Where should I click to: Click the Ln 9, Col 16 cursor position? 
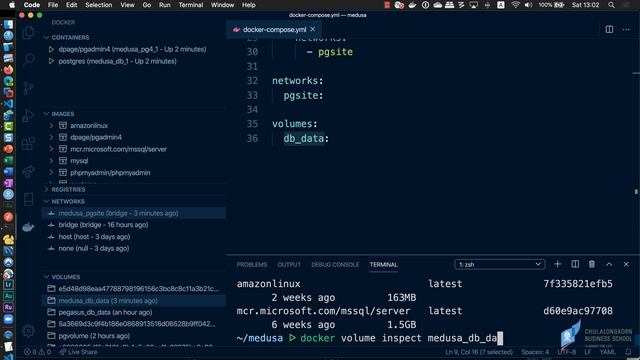(x=479, y=352)
